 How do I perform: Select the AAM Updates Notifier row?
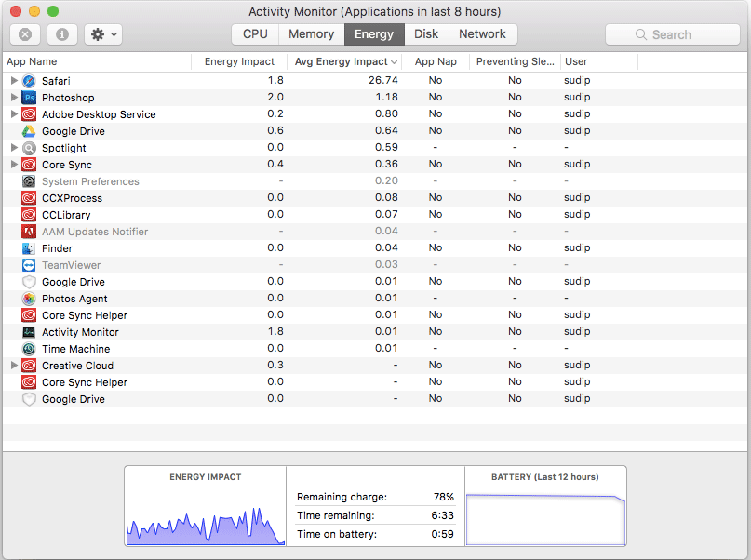coord(375,232)
